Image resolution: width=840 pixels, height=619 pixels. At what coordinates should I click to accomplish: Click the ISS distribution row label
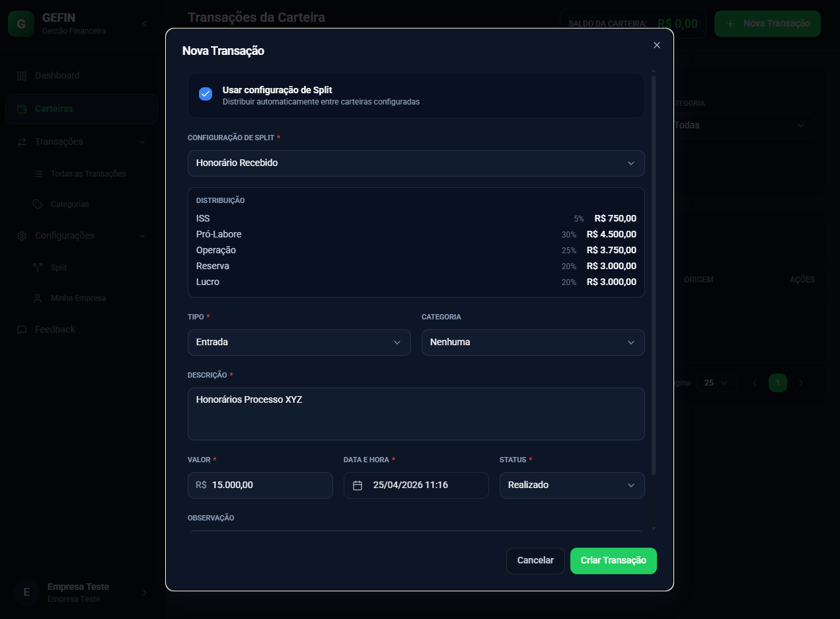point(203,218)
